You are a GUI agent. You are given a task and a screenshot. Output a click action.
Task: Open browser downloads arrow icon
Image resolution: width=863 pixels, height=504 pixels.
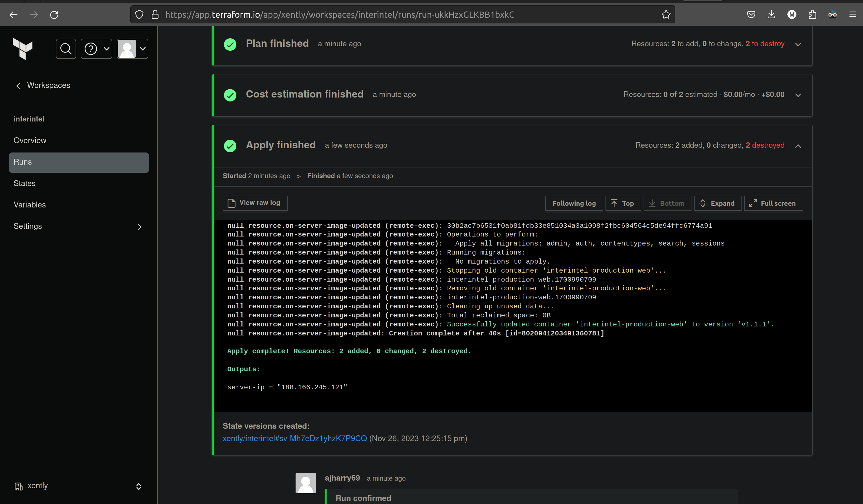pos(771,15)
